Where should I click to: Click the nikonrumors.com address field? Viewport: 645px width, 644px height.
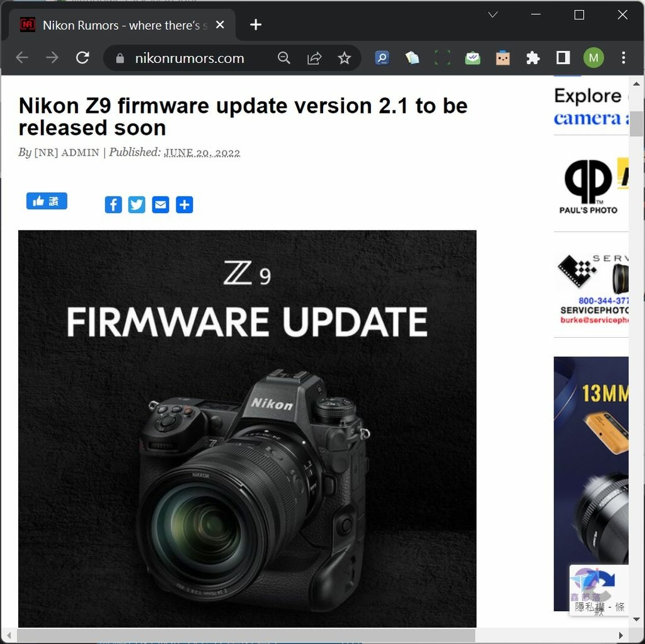pyautogui.click(x=190, y=59)
